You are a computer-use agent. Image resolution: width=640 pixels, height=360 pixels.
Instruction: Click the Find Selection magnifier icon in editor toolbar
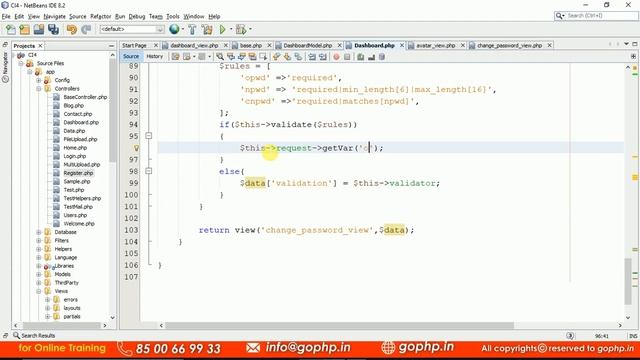point(220,57)
